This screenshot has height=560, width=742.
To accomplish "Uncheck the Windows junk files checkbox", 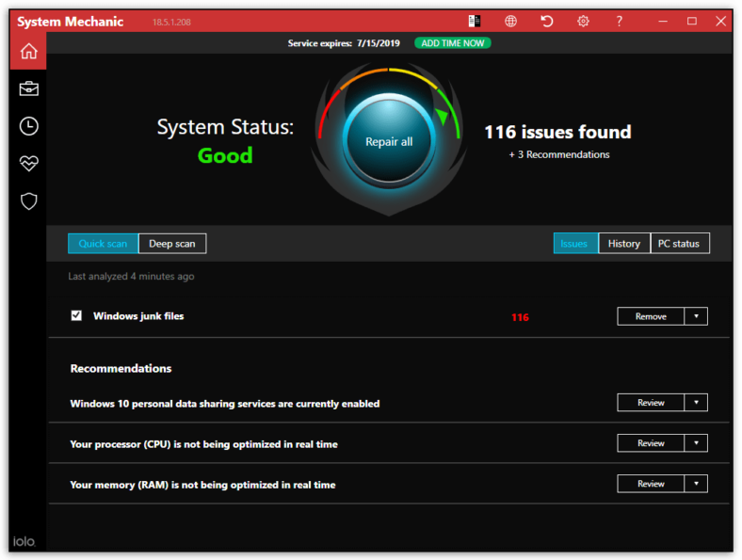I will (76, 315).
